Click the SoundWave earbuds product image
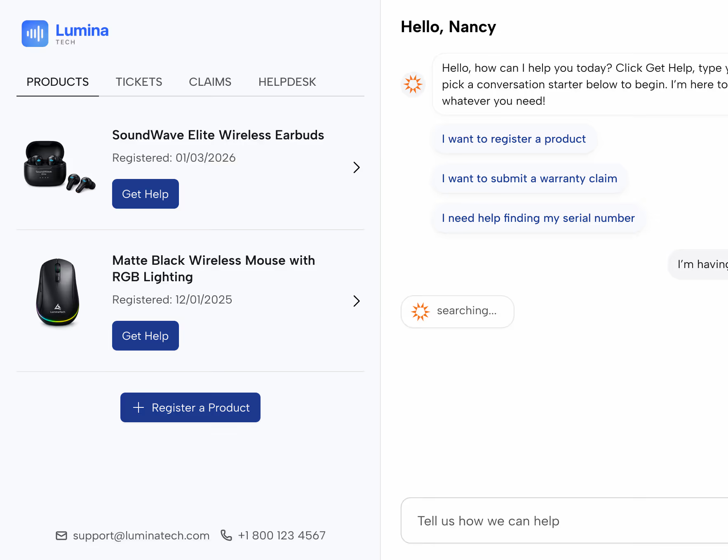728x560 pixels. 59,167
